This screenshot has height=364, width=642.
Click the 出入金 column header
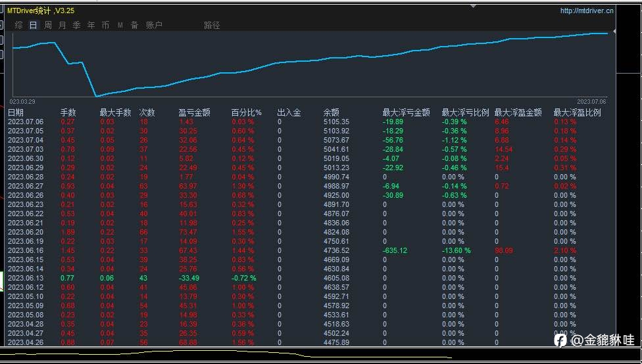(x=289, y=112)
